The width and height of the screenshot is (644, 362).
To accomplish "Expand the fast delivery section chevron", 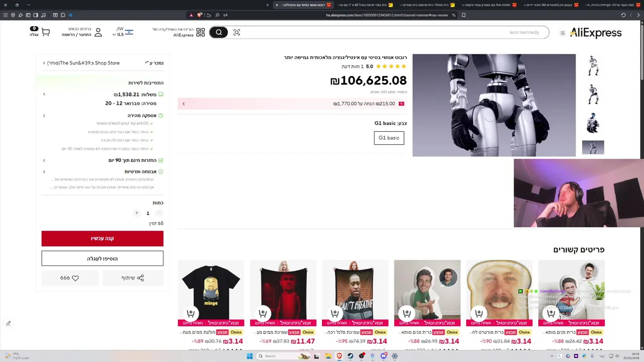I will click(x=44, y=116).
